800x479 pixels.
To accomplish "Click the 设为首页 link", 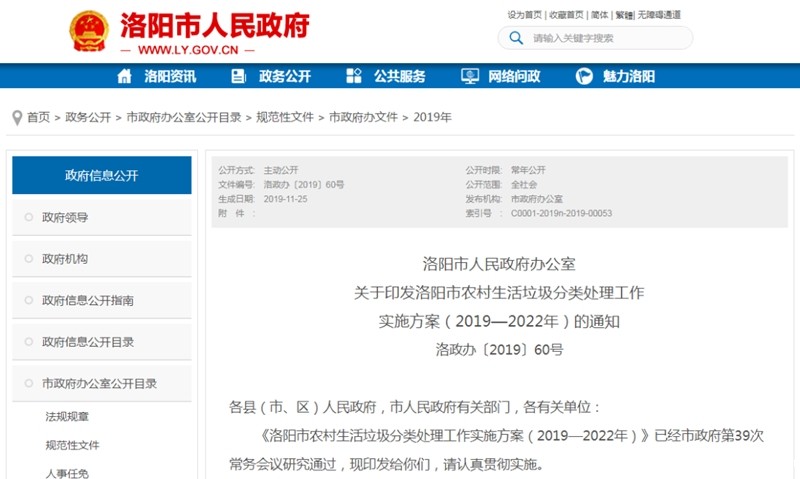I will point(524,15).
